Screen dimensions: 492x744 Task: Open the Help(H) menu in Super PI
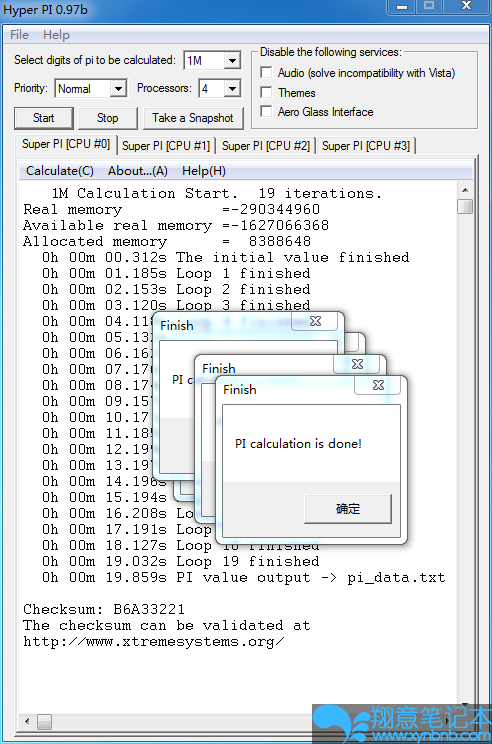tap(204, 171)
